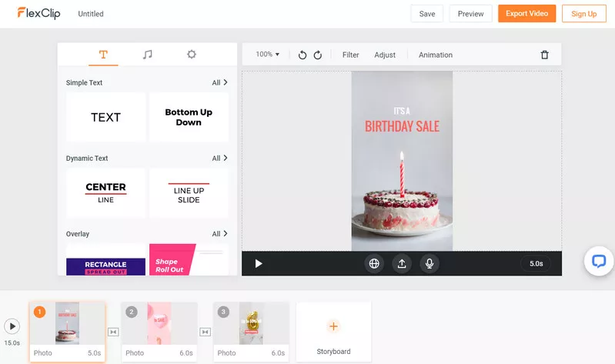The height and width of the screenshot is (364, 615).
Task: Click Export Video button
Action: pos(526,13)
